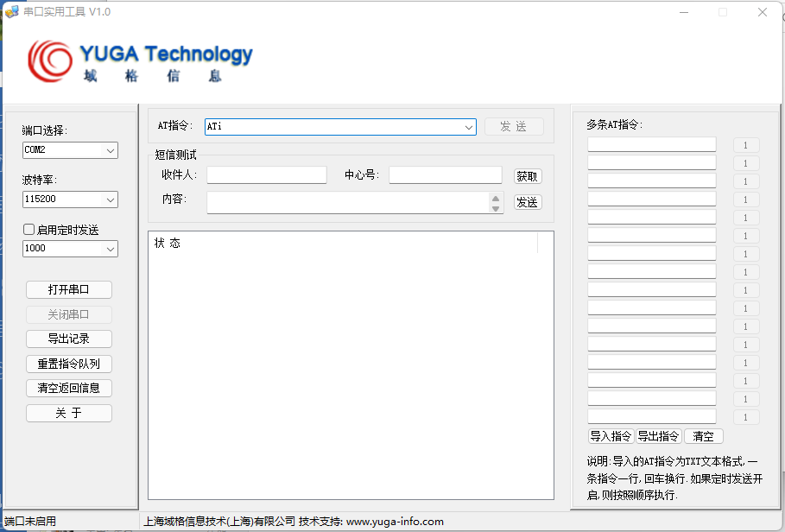Image resolution: width=785 pixels, height=532 pixels.
Task: Open the 关于 about button
Action: [x=69, y=413]
